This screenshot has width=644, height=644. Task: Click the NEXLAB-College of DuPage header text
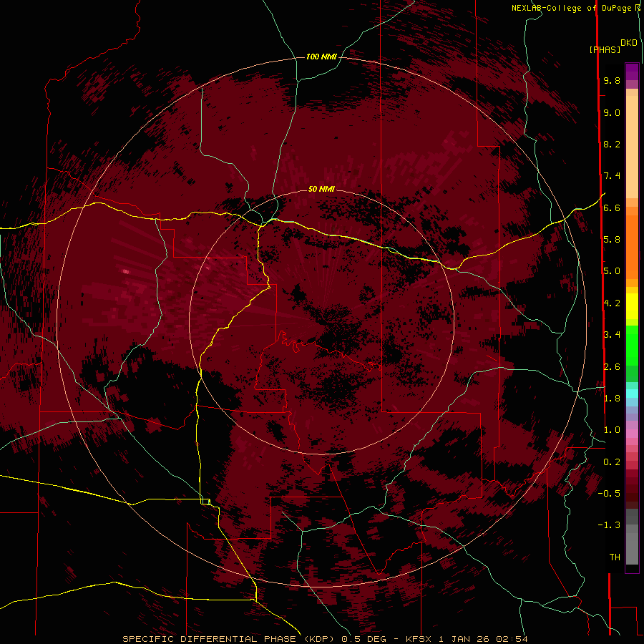(x=571, y=8)
